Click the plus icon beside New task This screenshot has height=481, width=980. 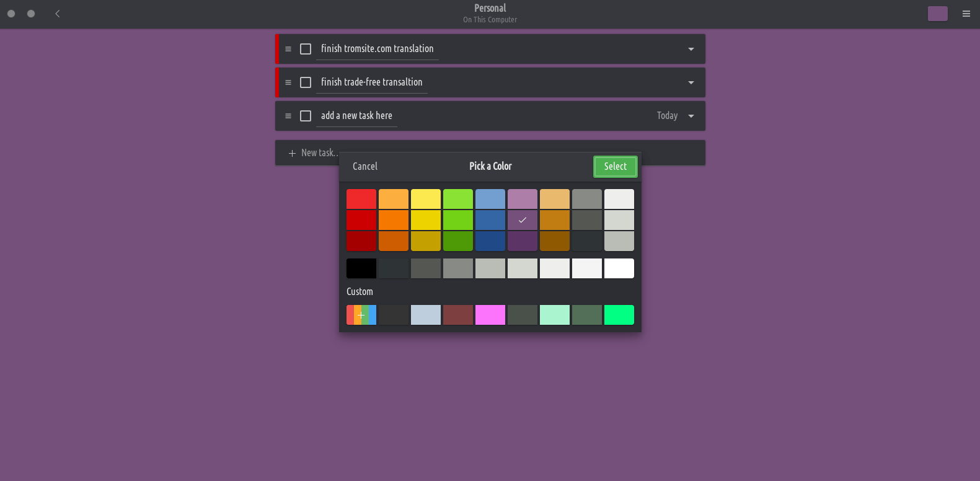292,153
